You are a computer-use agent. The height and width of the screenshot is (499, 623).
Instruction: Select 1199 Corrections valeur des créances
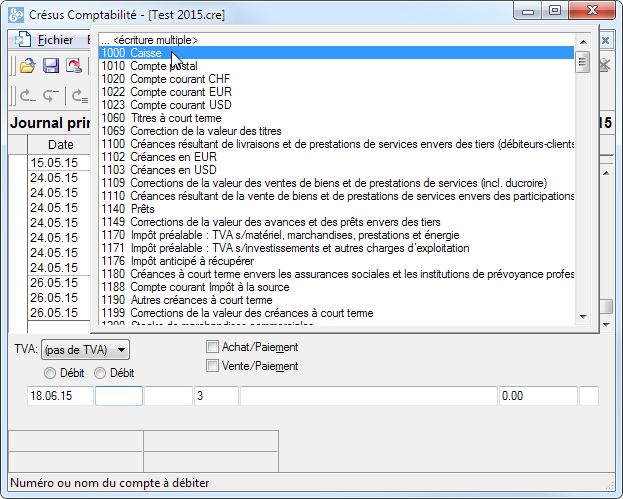point(336,313)
